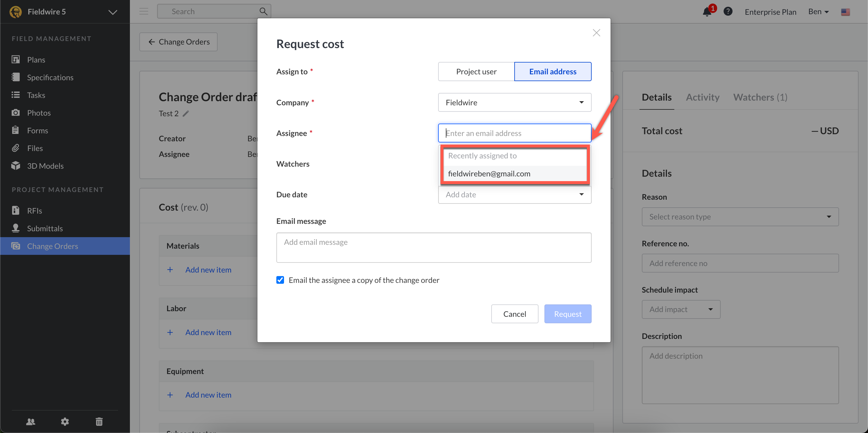Open the Plans sidebar icon
868x433 pixels.
(x=15, y=60)
